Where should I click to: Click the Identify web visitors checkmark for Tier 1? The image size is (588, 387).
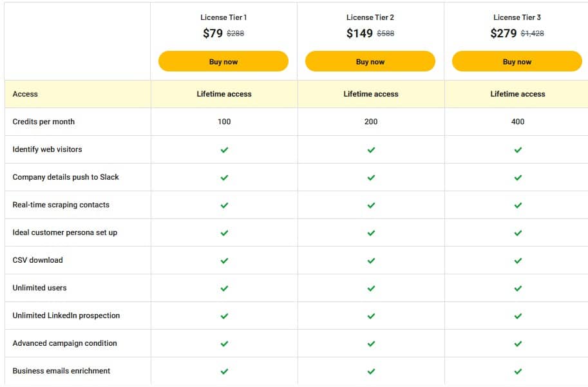[223, 149]
